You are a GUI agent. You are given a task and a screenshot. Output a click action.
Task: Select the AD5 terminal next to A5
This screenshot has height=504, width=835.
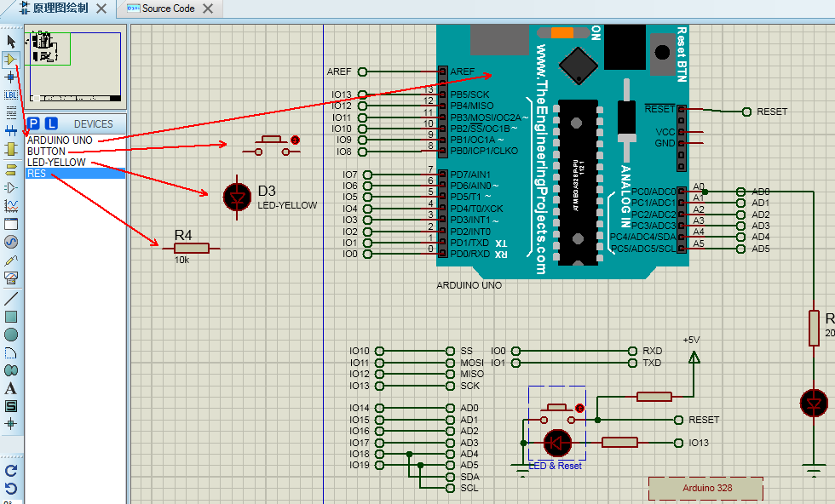point(740,249)
